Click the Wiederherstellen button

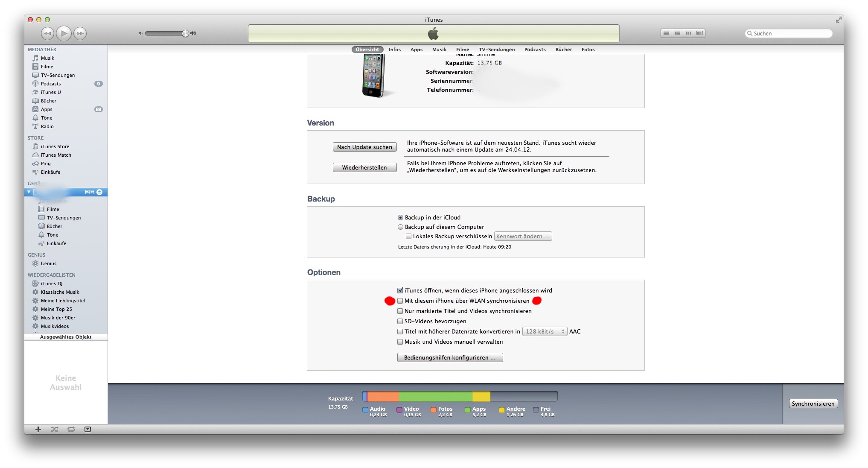click(x=364, y=167)
